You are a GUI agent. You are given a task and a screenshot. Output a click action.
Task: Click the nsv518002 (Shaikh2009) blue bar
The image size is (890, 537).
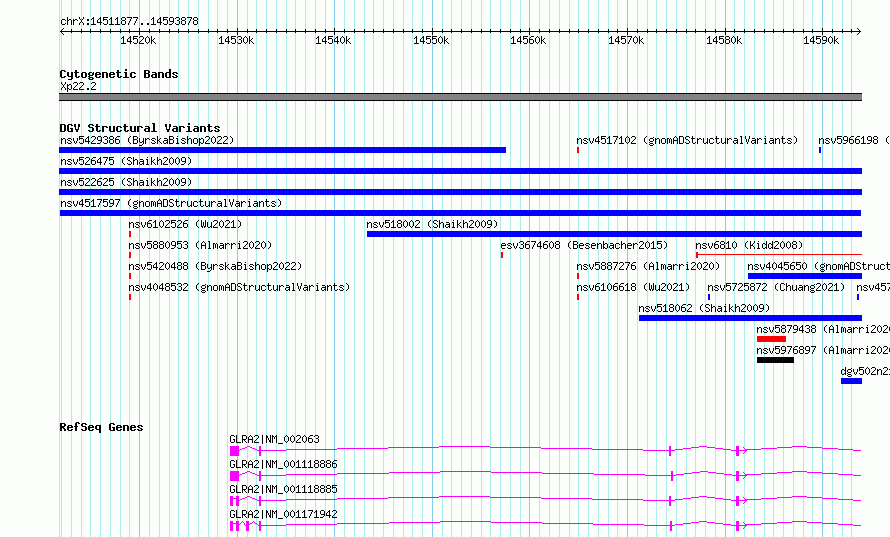pyautogui.click(x=614, y=234)
